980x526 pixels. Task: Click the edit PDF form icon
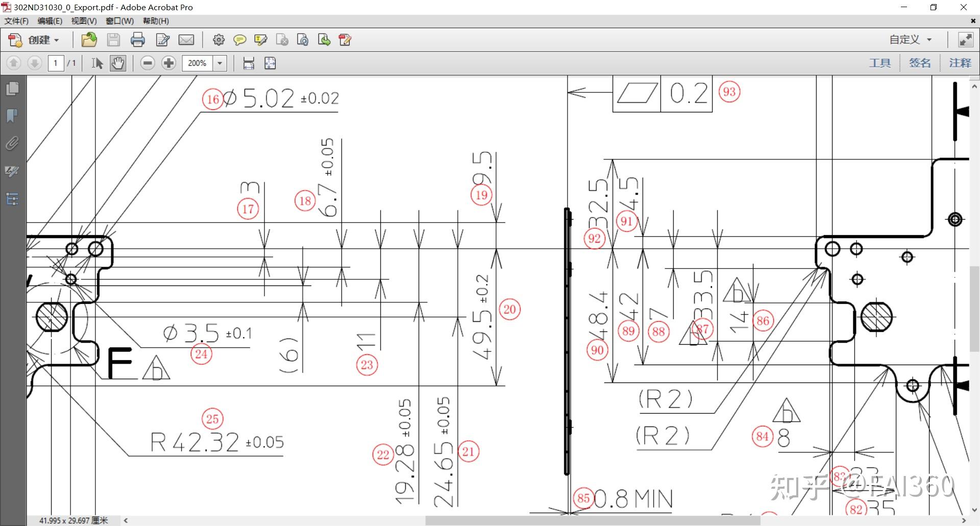pyautogui.click(x=345, y=40)
